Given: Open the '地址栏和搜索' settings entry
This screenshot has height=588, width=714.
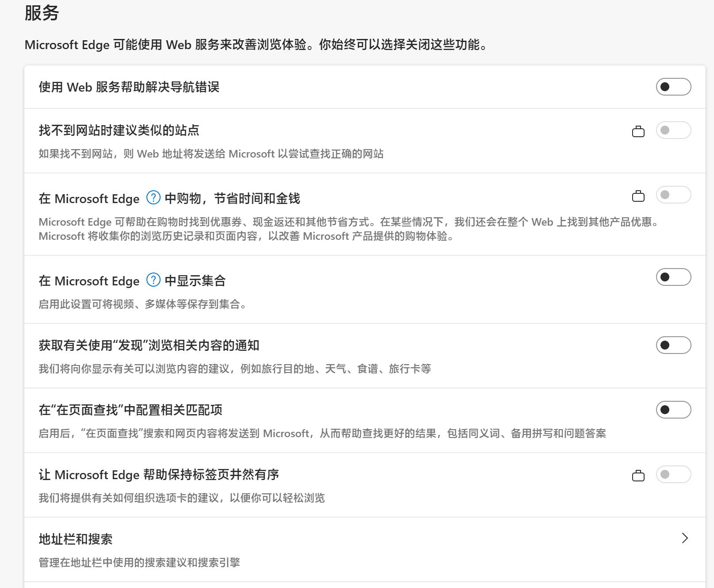Looking at the screenshot, I should coord(365,550).
